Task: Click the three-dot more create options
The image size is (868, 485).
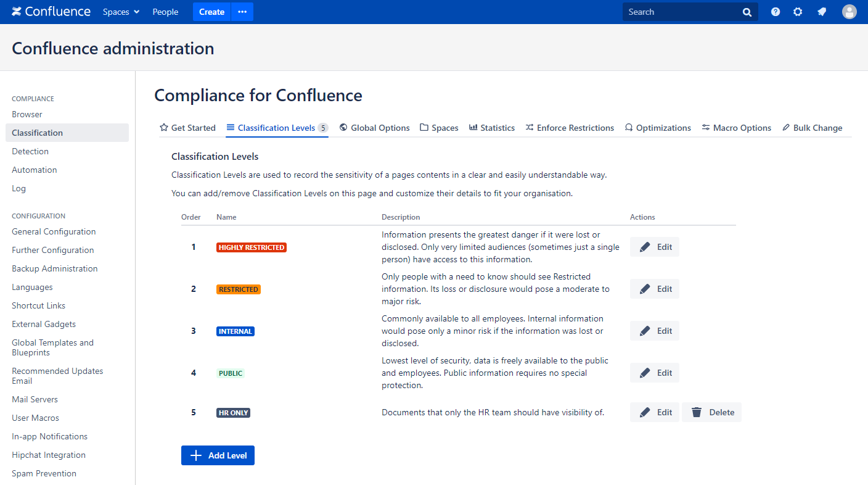Action: [242, 12]
